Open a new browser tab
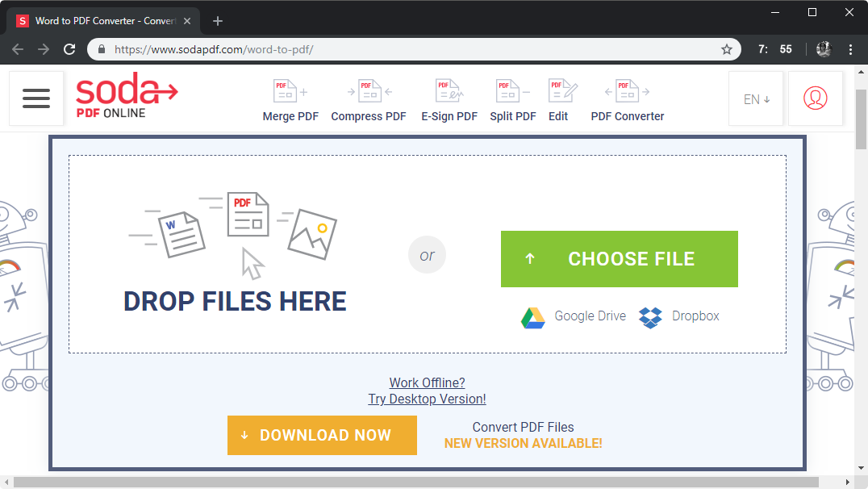Screen dimensions: 868x489 (x=217, y=21)
